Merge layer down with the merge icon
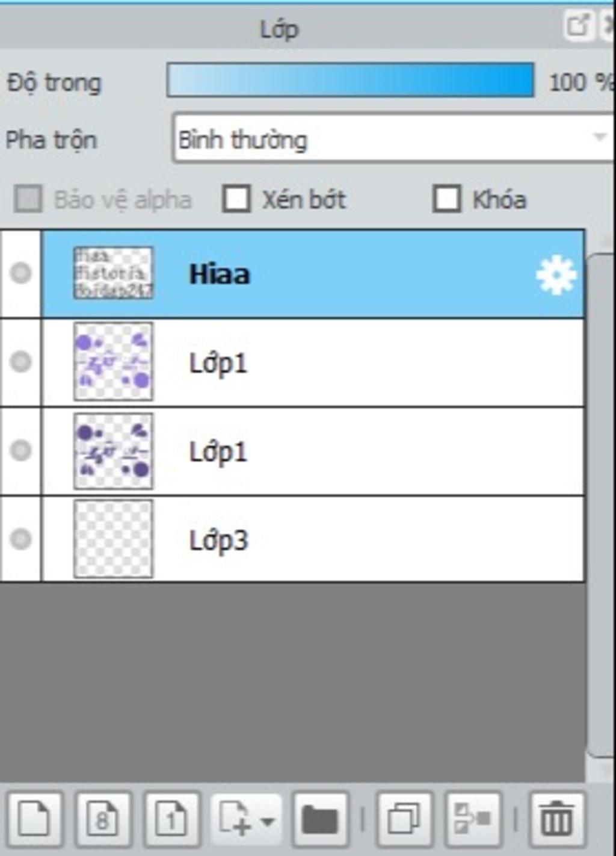Image resolution: width=616 pixels, height=856 pixels. click(x=473, y=820)
